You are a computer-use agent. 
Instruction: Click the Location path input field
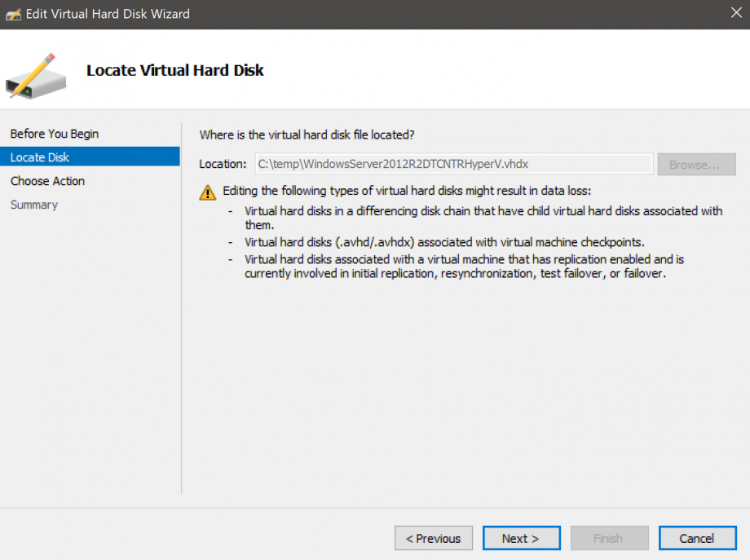(x=452, y=164)
